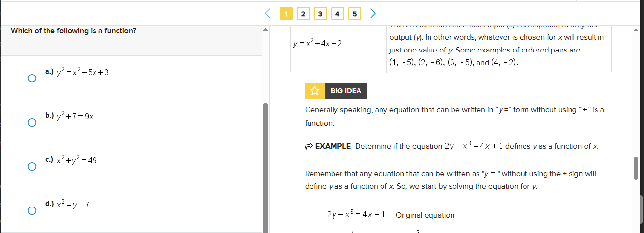
Task: Open page 4 of the tutorial
Action: [x=337, y=14]
